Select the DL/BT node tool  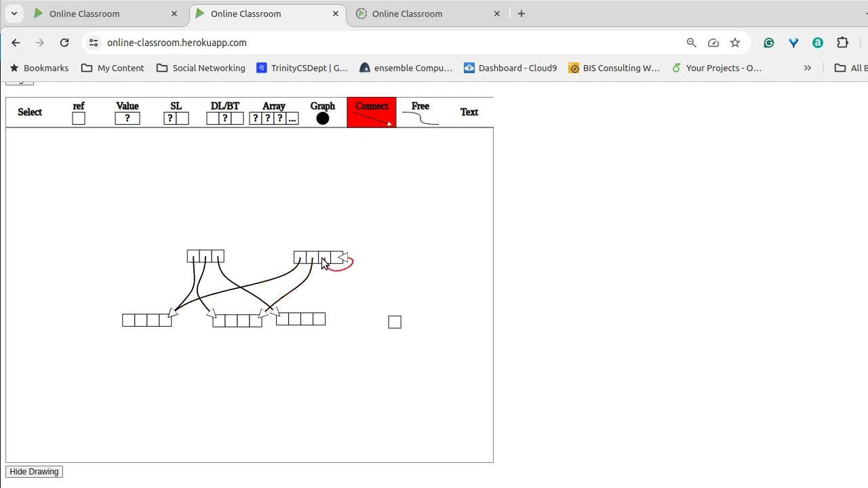click(x=225, y=113)
